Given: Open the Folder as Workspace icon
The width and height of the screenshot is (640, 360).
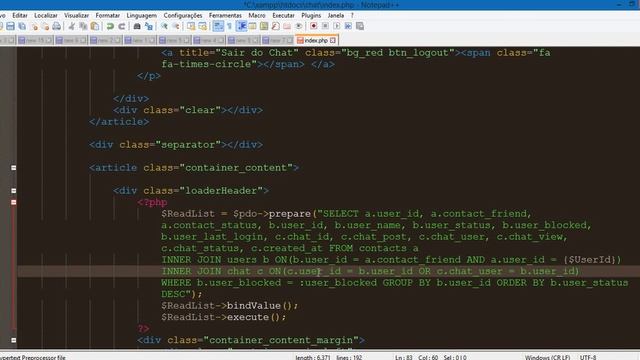Looking at the screenshot, I should (287, 26).
